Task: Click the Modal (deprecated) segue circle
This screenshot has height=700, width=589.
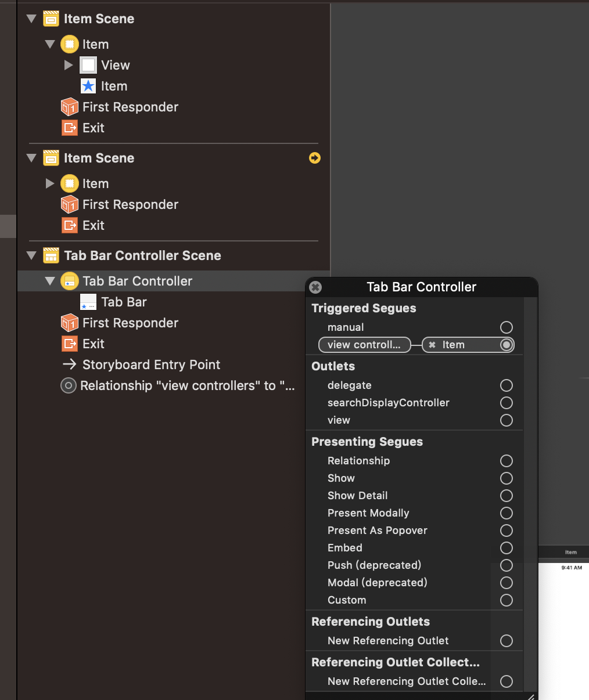Action: [507, 583]
